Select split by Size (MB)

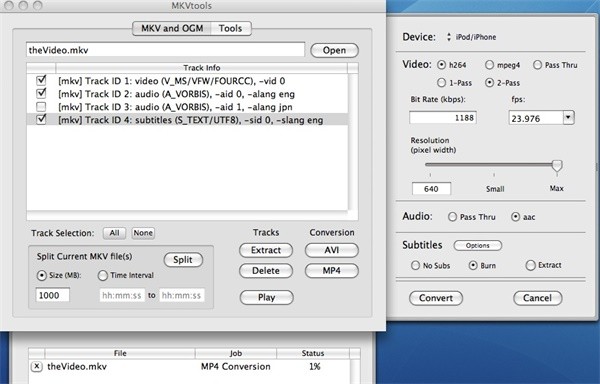41,275
